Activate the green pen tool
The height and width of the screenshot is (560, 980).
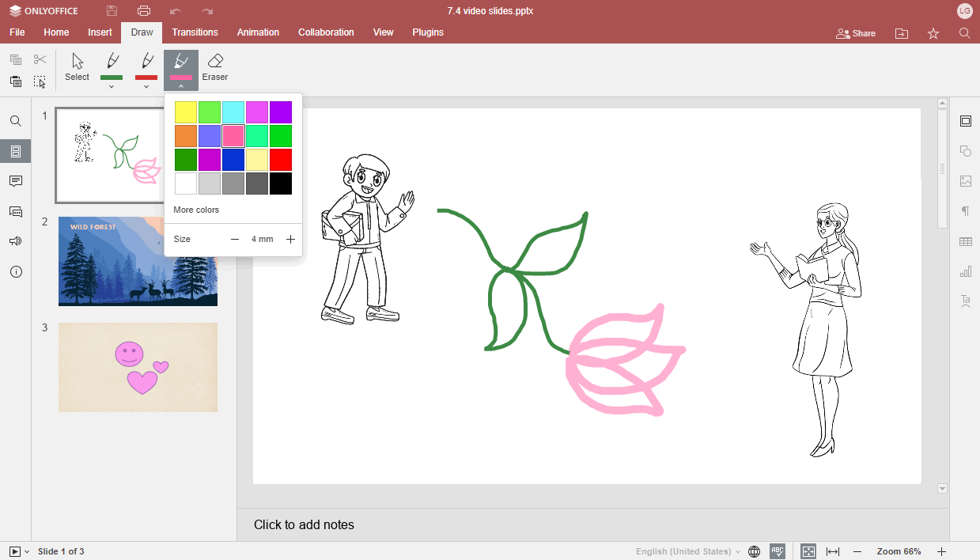coord(111,63)
